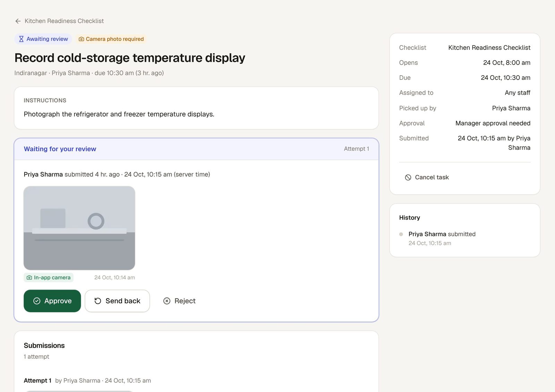
Task: Open Kitchen Readiness Checklist breadcrumb link
Action: pos(64,21)
